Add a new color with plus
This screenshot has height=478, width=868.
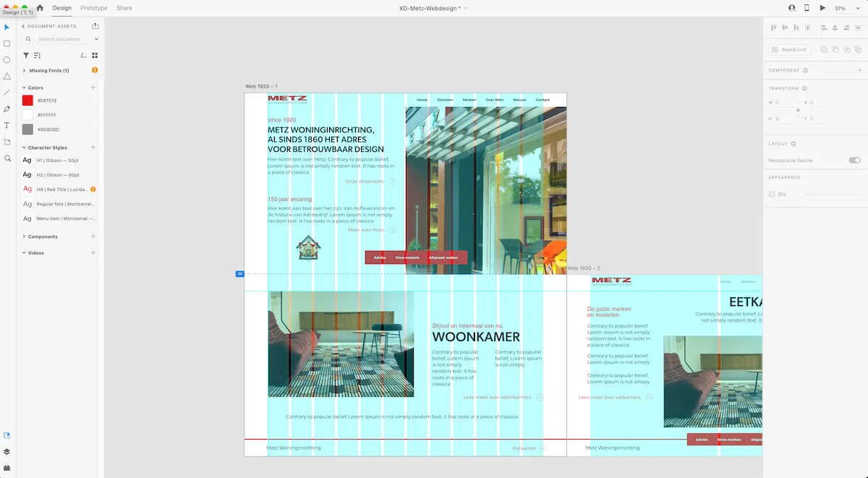[93, 88]
